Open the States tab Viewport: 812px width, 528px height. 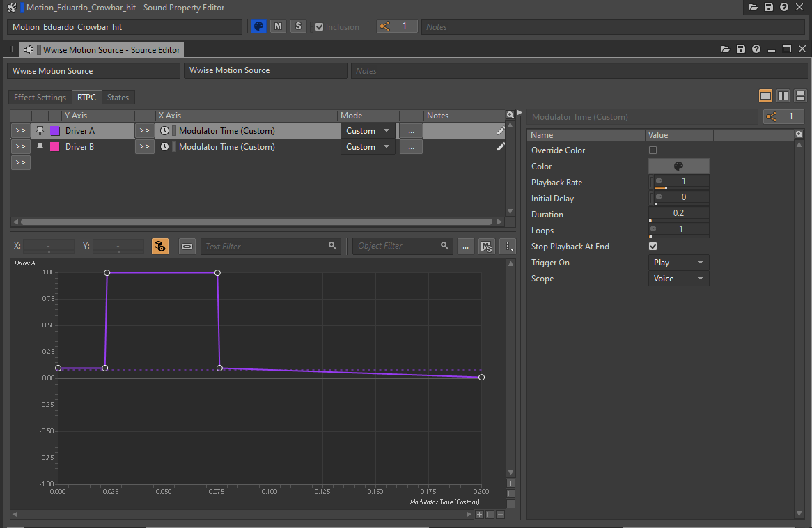118,98
